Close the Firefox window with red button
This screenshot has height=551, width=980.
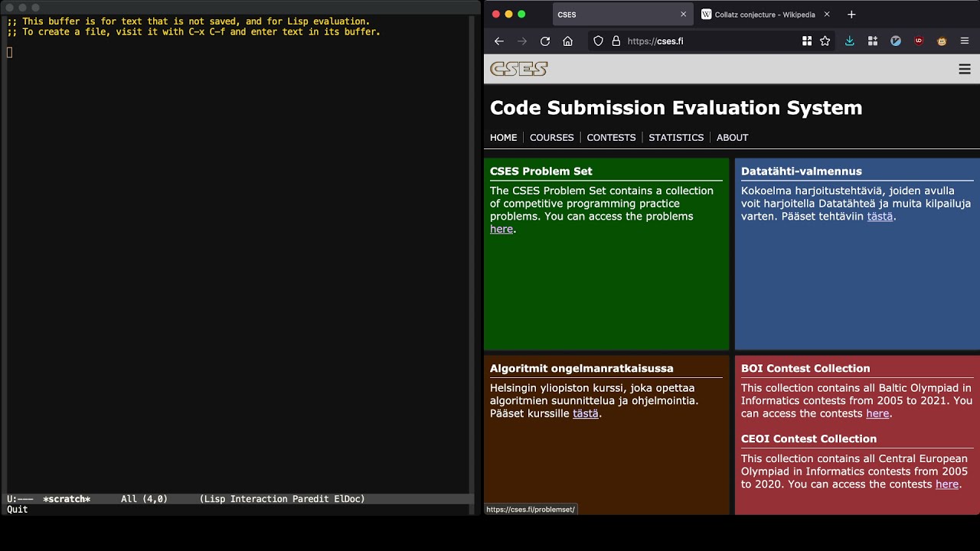(495, 15)
